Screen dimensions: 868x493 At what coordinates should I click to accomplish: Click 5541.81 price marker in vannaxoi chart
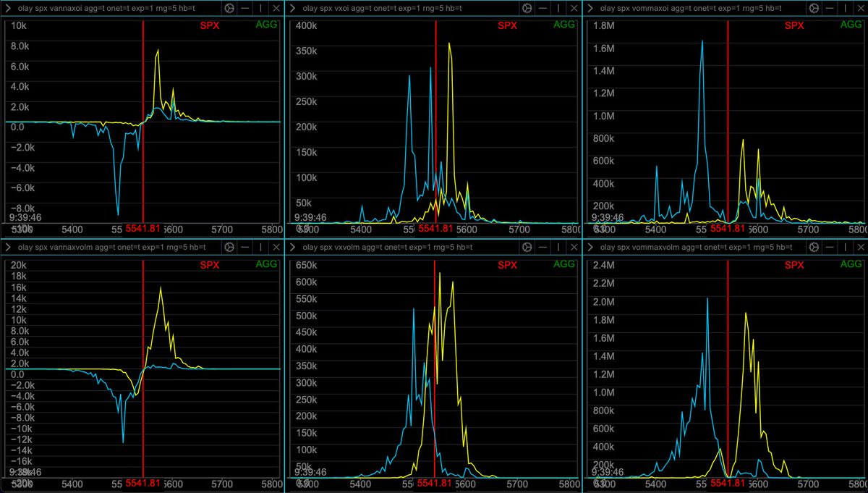tap(143, 229)
